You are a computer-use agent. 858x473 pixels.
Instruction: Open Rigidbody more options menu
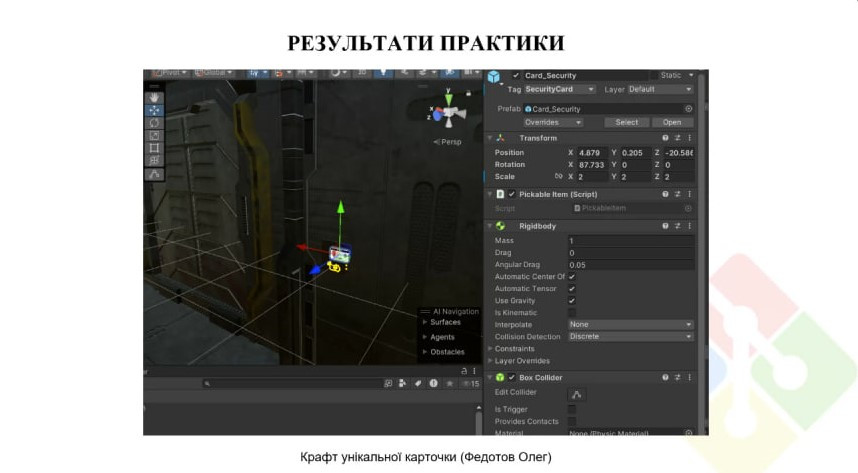[689, 226]
